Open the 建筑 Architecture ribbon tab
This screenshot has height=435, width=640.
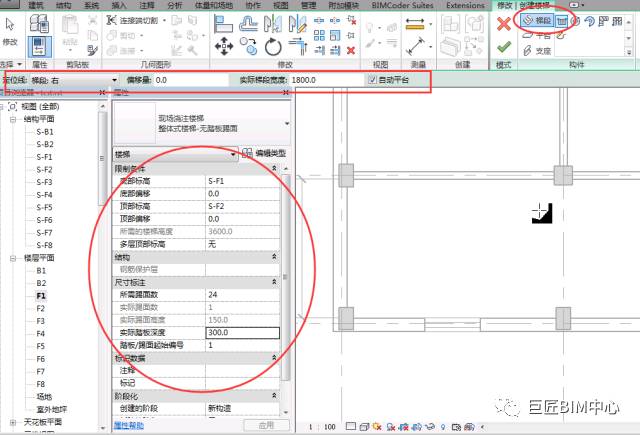[36, 5]
